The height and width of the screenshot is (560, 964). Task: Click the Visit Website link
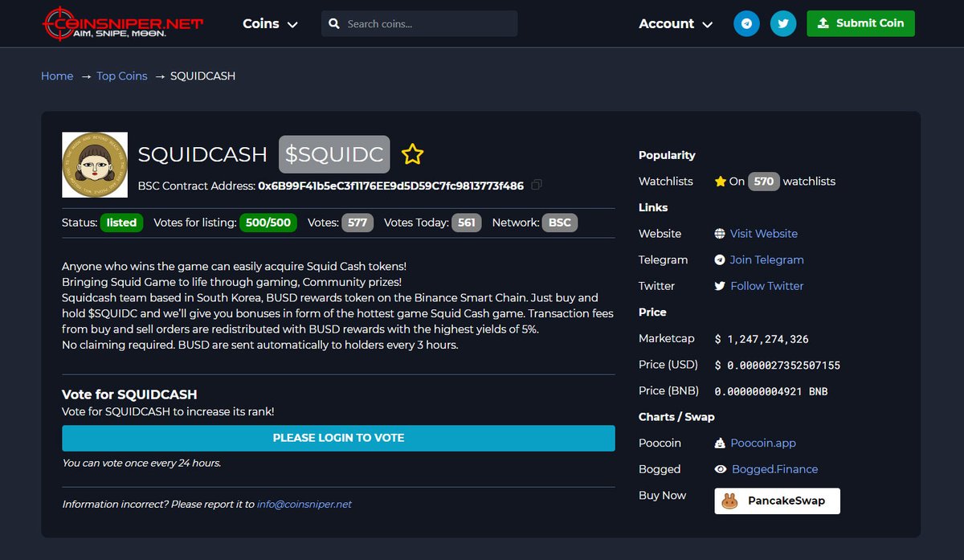pos(764,234)
